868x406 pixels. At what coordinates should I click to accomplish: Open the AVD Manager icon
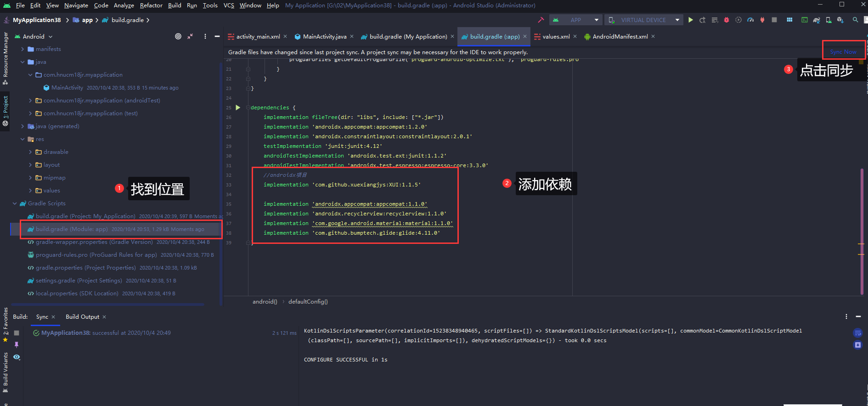(x=829, y=20)
